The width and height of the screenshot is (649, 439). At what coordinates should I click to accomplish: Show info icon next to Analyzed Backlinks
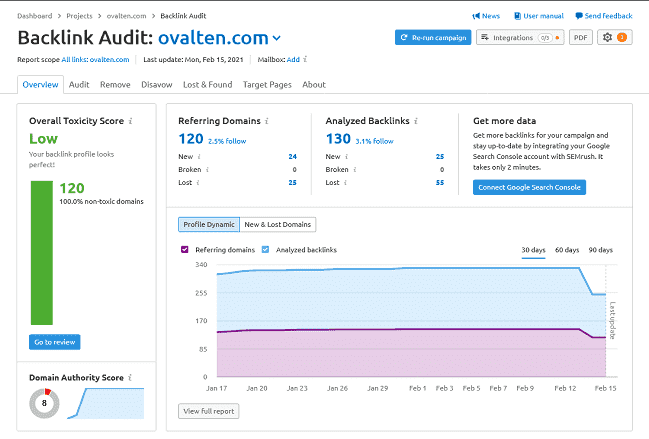click(x=416, y=121)
